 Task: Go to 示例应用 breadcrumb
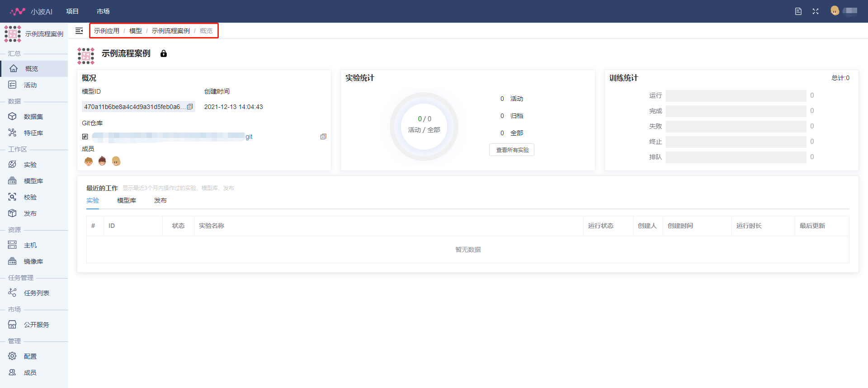[107, 31]
